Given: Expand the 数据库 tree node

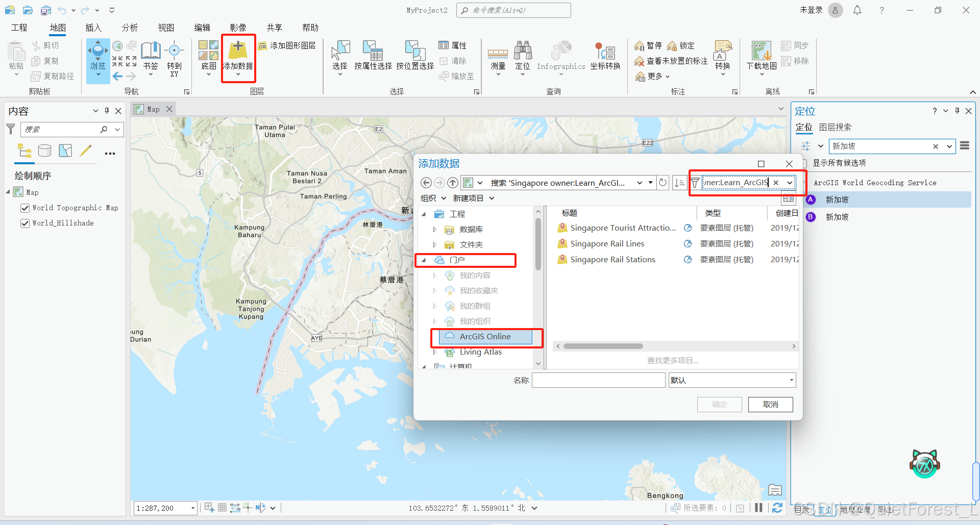Looking at the screenshot, I should 435,230.
